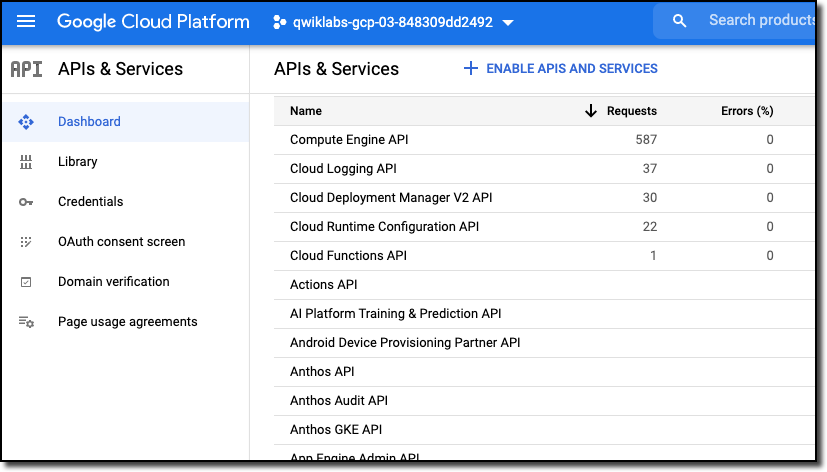This screenshot has height=472, width=827.
Task: Click the 587 requests value
Action: (646, 140)
